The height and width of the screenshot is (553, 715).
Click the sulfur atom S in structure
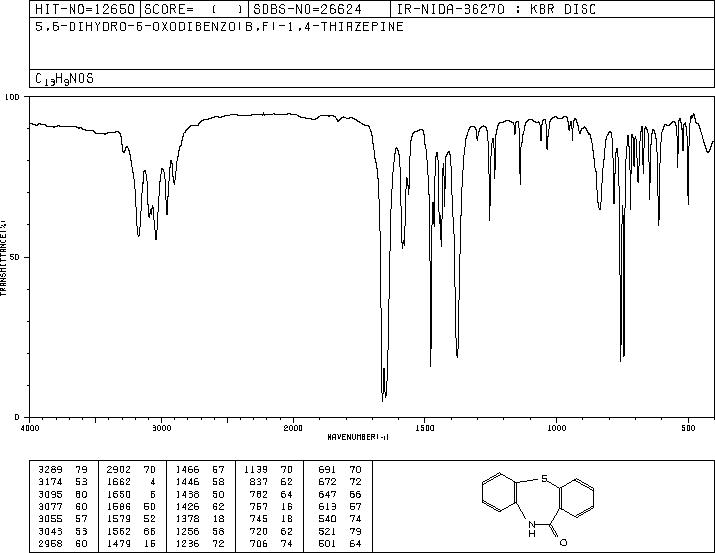pos(544,479)
